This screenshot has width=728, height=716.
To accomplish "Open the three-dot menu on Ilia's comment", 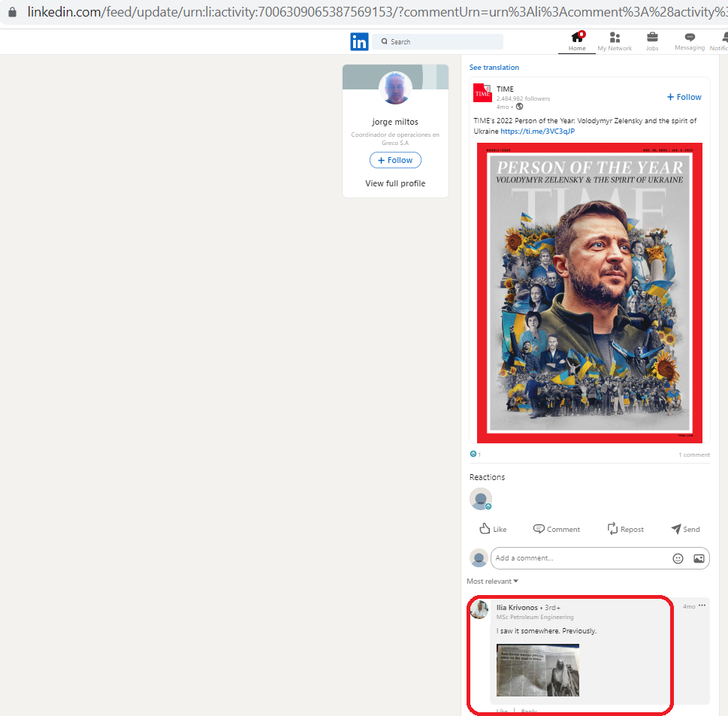I will click(x=702, y=606).
